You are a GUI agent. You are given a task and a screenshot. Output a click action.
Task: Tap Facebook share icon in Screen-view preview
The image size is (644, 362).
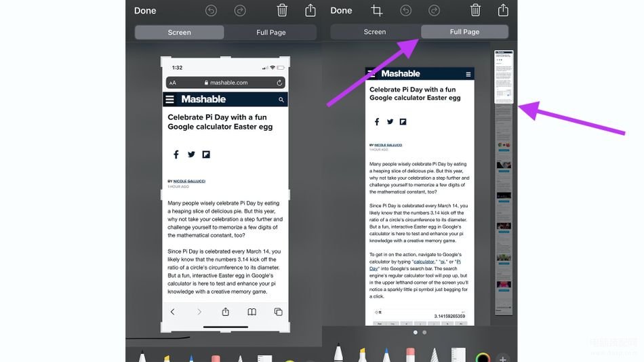(176, 155)
